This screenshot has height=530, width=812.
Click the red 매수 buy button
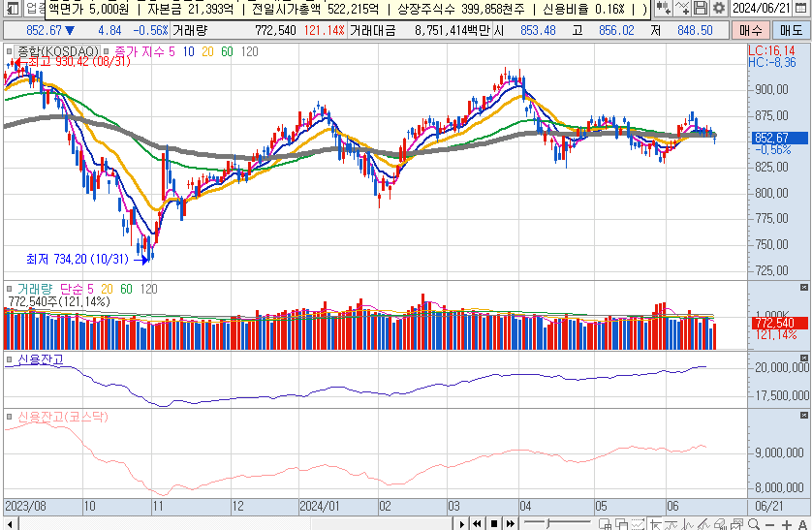(x=750, y=30)
